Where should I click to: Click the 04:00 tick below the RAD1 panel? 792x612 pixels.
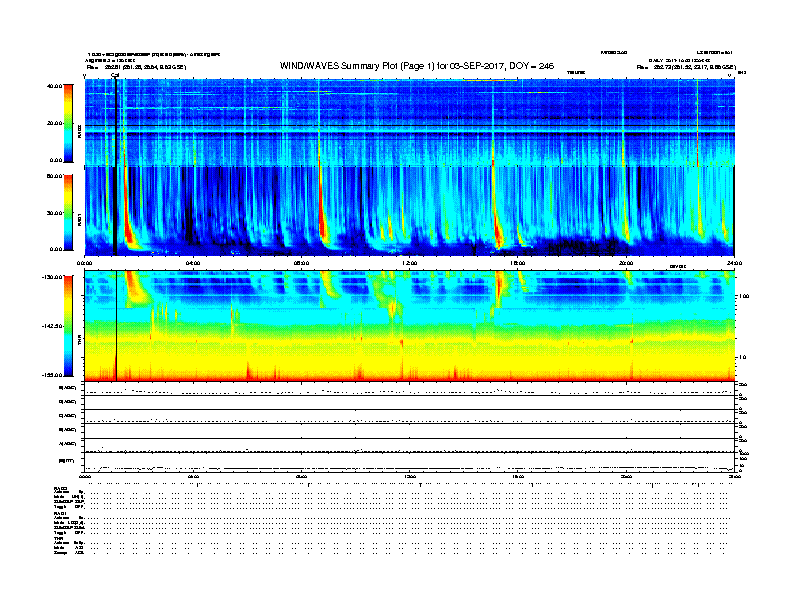pyautogui.click(x=193, y=263)
